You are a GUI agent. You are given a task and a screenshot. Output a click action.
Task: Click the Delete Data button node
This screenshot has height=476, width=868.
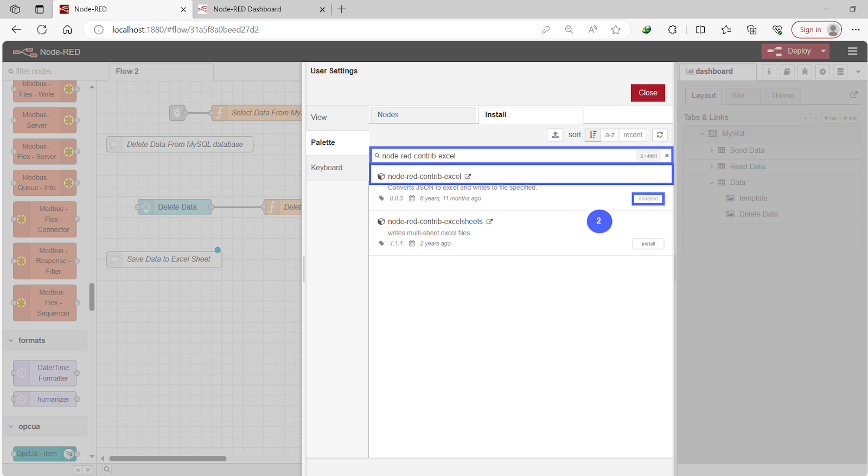(x=175, y=207)
